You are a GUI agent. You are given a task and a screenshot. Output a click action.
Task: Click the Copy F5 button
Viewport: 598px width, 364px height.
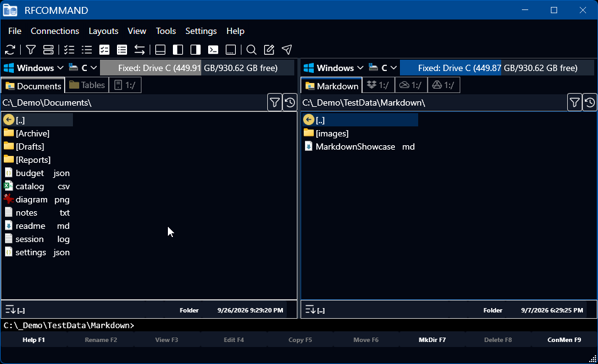point(300,339)
